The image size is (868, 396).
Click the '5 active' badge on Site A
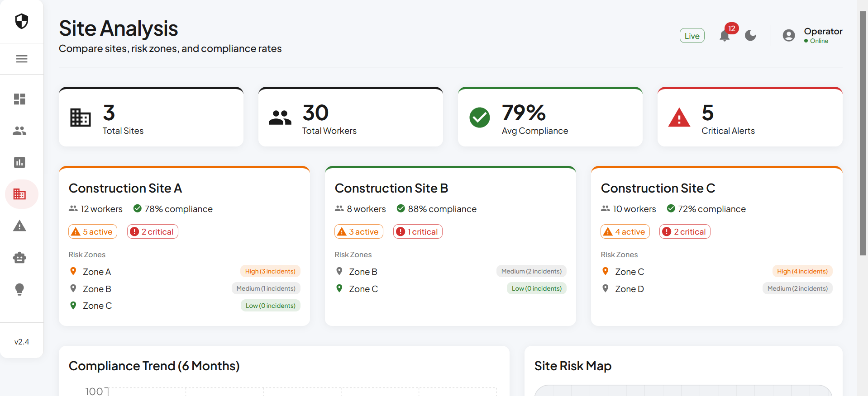click(93, 231)
